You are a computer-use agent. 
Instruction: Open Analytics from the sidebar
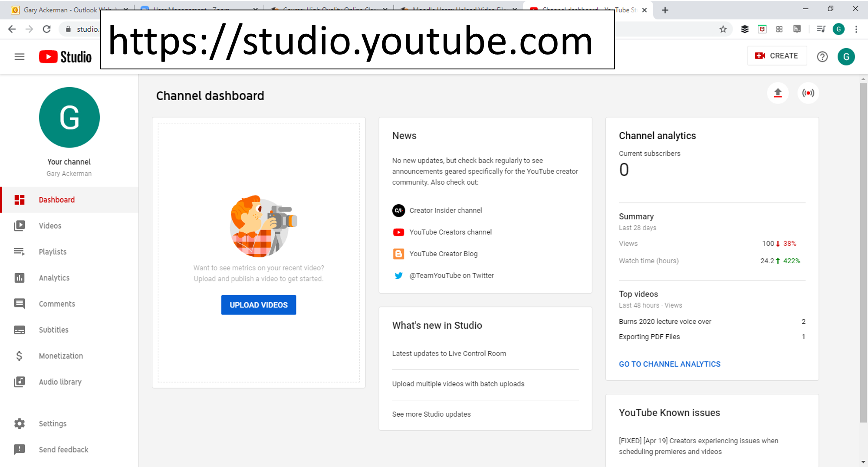pyautogui.click(x=54, y=278)
